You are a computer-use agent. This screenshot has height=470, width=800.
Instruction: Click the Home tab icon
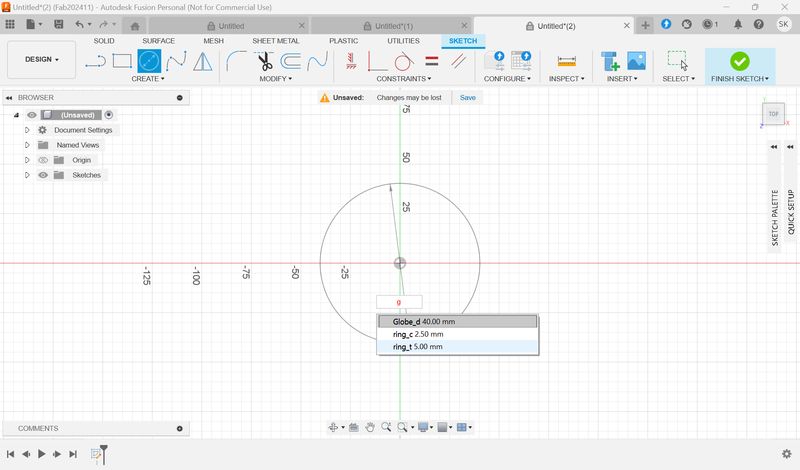point(135,26)
